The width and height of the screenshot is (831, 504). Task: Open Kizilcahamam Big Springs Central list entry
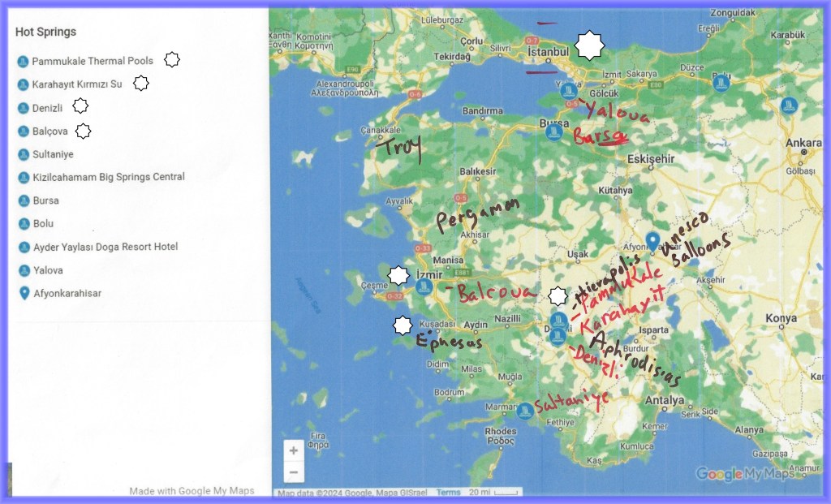[108, 177]
